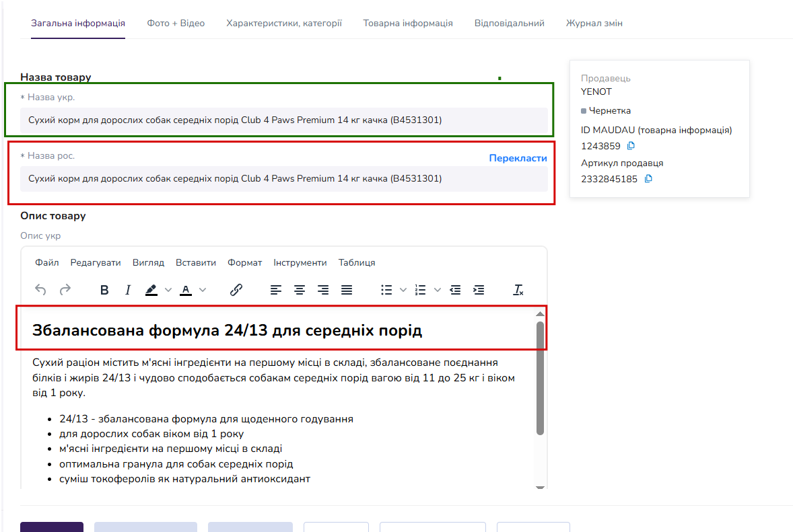
Task: Click the editor scroll down arrow
Action: pyautogui.click(x=540, y=486)
